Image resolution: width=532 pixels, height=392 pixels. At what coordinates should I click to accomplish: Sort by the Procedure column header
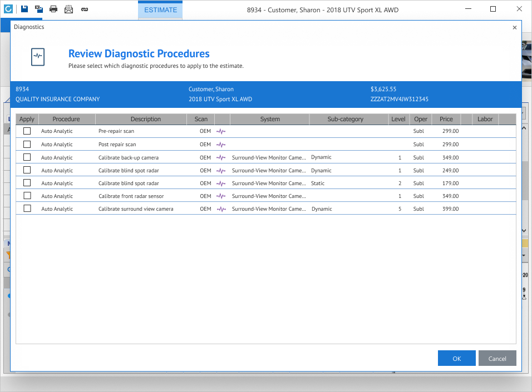pyautogui.click(x=66, y=119)
